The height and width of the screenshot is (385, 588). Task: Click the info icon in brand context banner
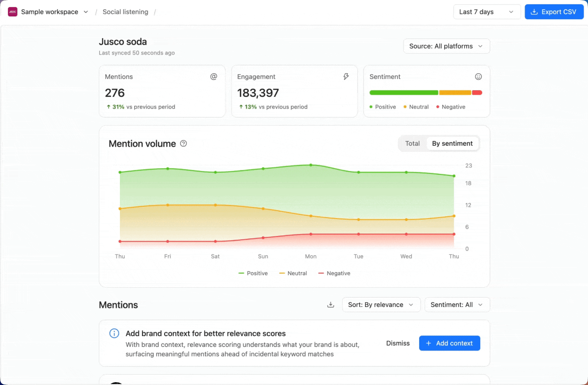[114, 334]
